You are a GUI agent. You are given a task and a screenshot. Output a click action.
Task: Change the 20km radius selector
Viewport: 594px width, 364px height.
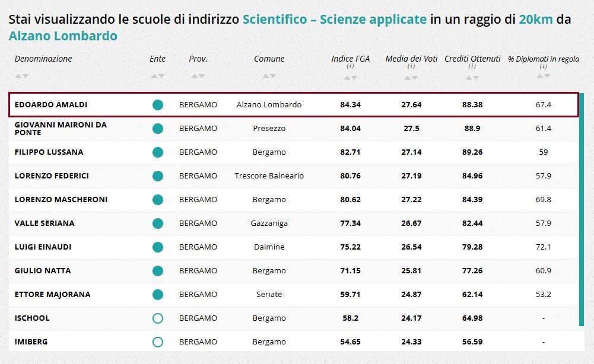pos(535,19)
